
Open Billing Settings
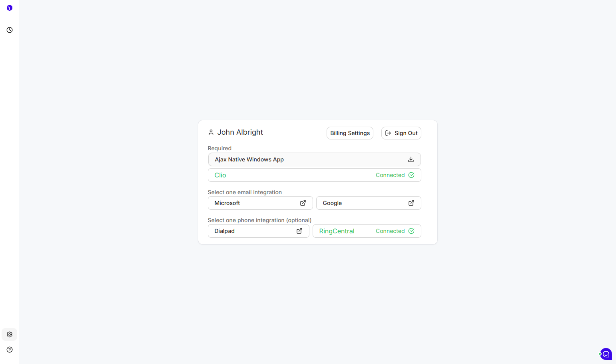click(350, 133)
